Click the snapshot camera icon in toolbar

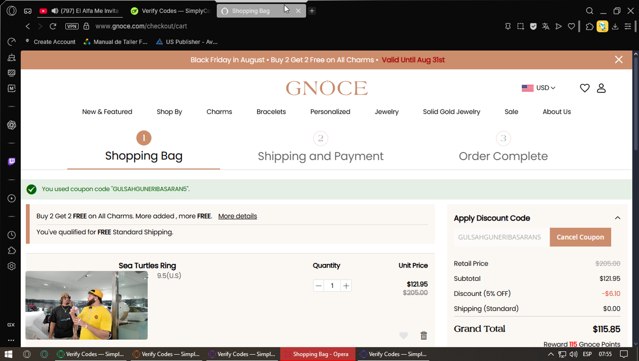(x=520, y=26)
